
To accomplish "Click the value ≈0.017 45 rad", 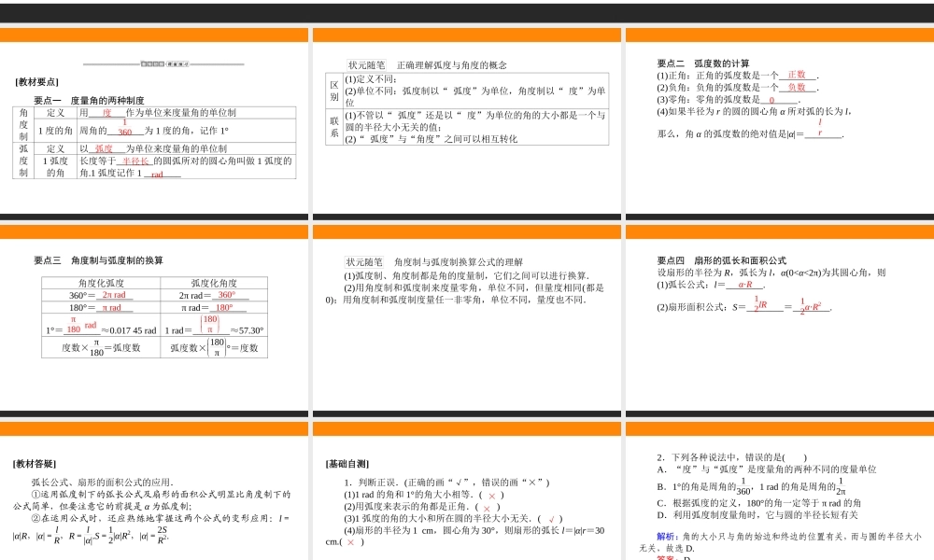I will coord(128,331).
